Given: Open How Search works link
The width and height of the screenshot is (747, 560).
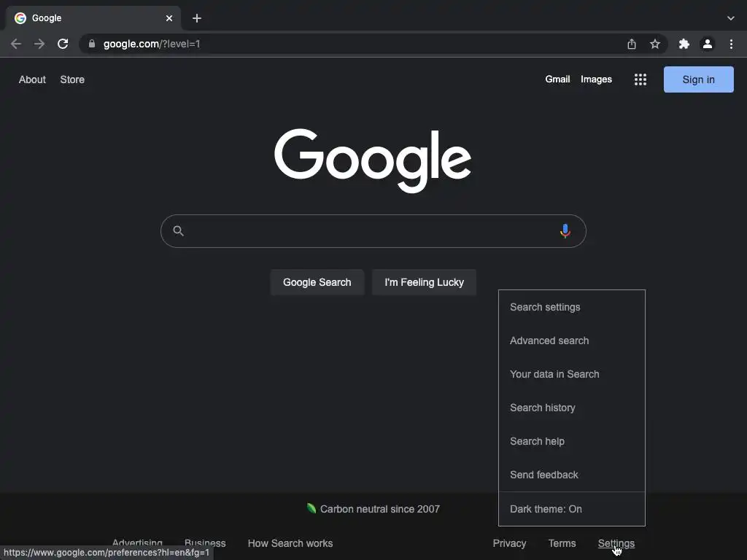Looking at the screenshot, I should [290, 543].
